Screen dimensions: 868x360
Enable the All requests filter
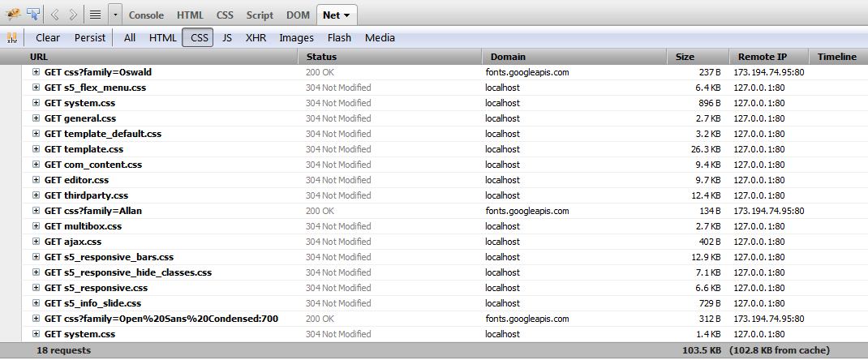pos(130,37)
